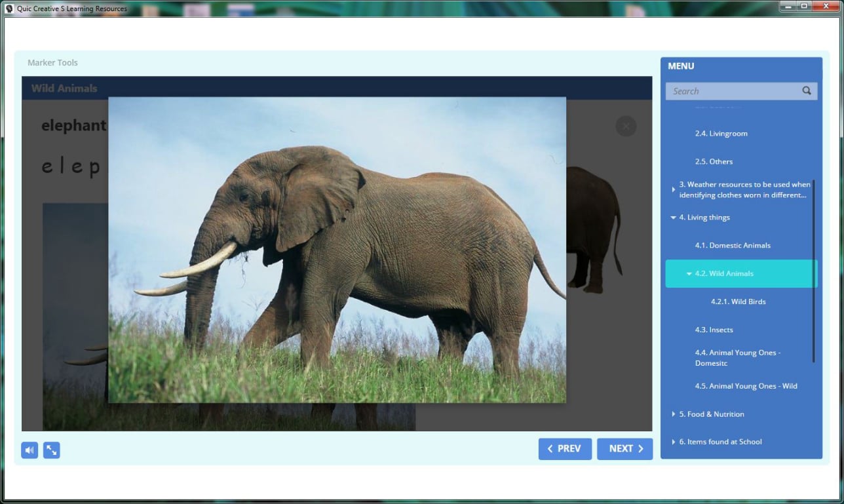844x504 pixels.
Task: Open Marker Tools
Action: click(x=52, y=63)
